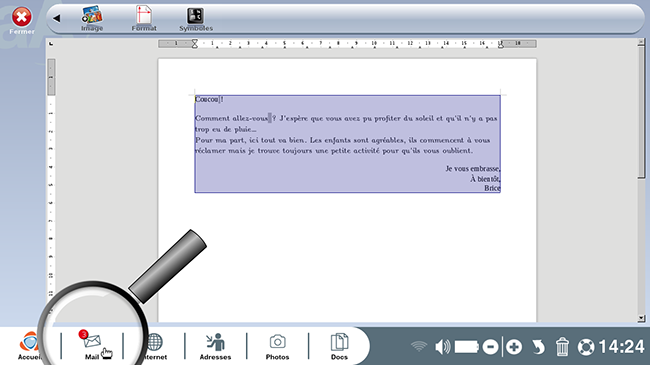This screenshot has height=365, width=650.
Task: Click the volume speaker icon
Action: coord(442,347)
